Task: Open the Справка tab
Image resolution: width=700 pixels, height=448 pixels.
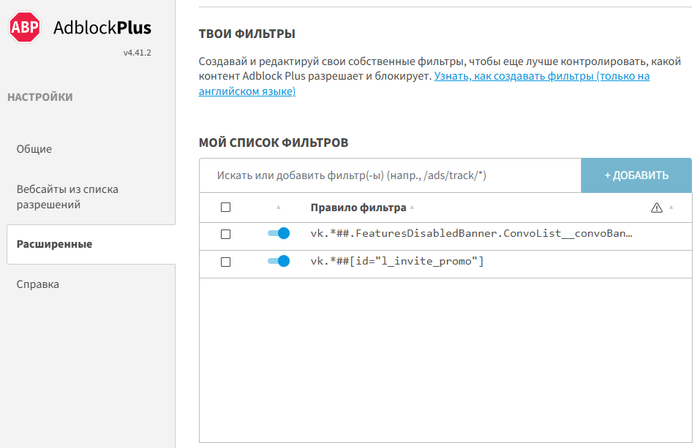Action: 38,284
